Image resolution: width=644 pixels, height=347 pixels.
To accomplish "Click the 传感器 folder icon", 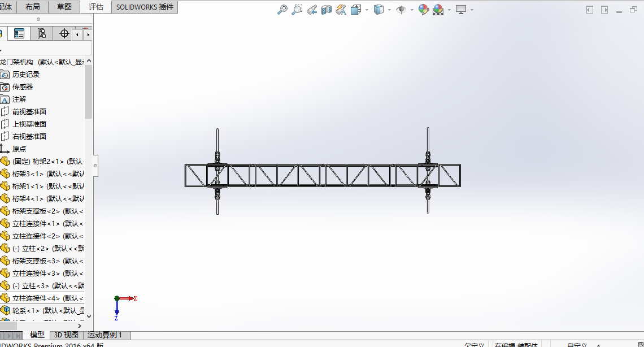I will (x=5, y=87).
